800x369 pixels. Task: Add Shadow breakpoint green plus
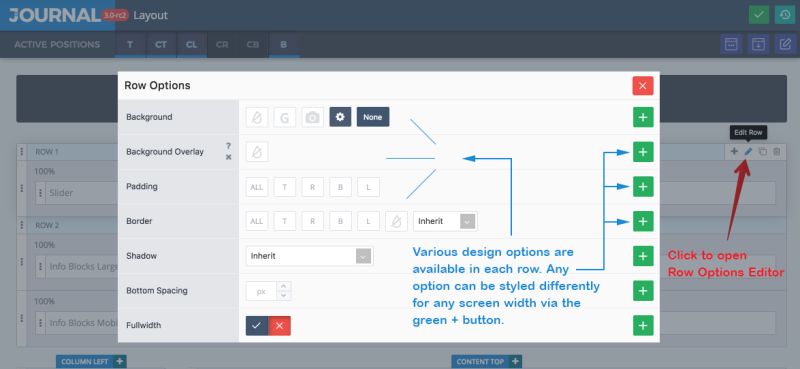[643, 256]
